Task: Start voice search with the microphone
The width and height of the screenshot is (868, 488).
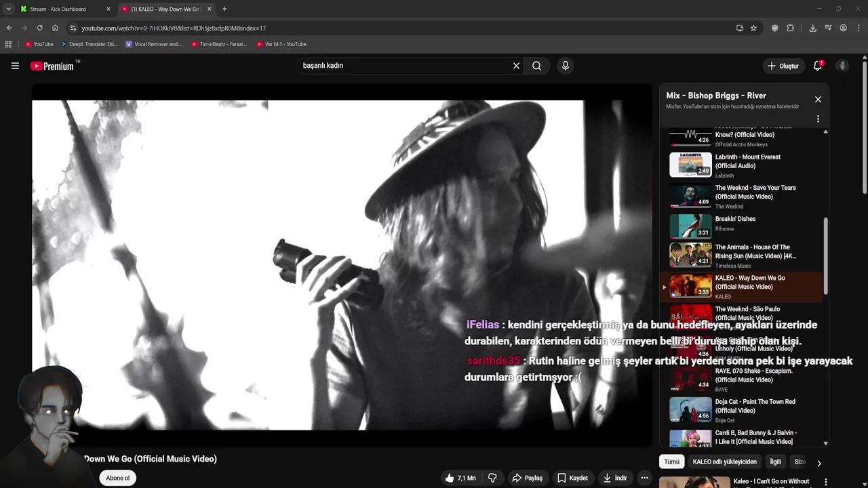Action: click(x=566, y=66)
